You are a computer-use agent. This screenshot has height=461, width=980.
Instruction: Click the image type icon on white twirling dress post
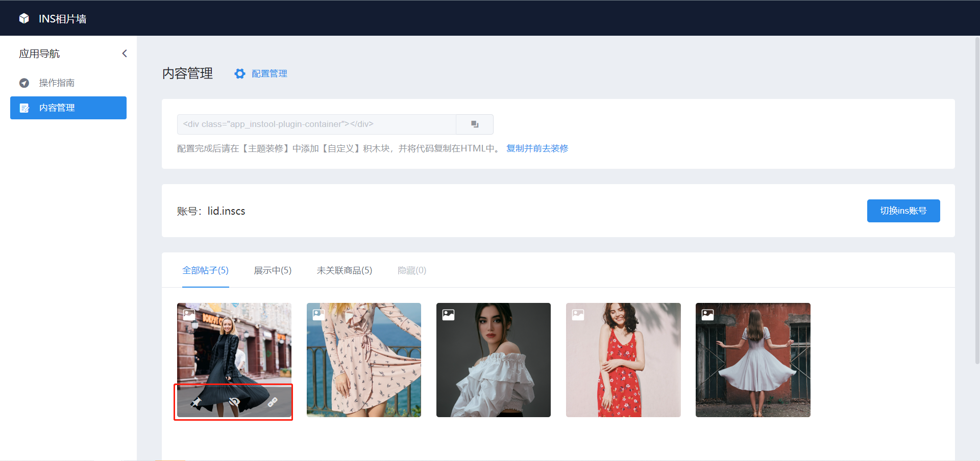tap(708, 315)
